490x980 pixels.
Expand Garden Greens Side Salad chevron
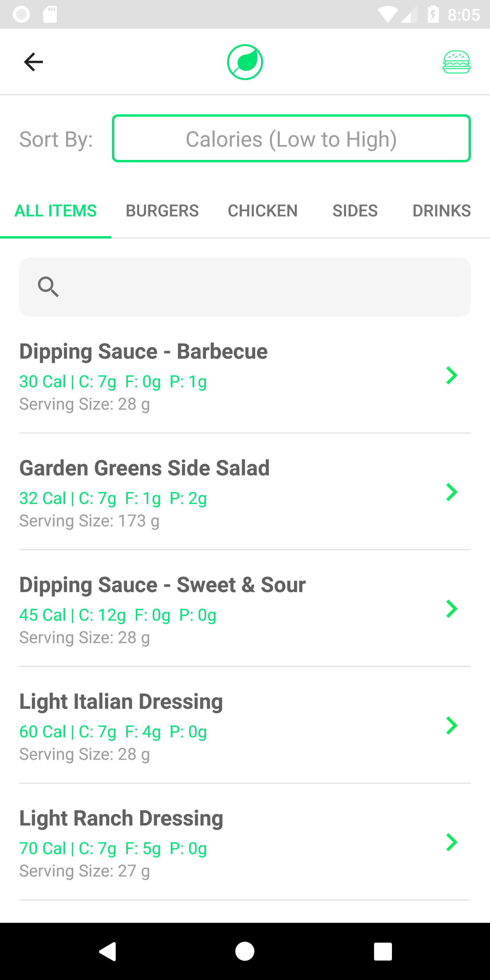coord(452,492)
